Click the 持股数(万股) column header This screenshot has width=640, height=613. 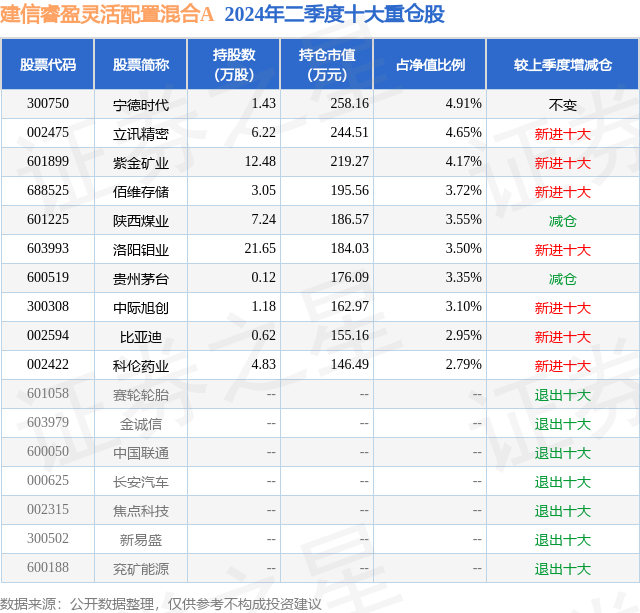(x=234, y=64)
